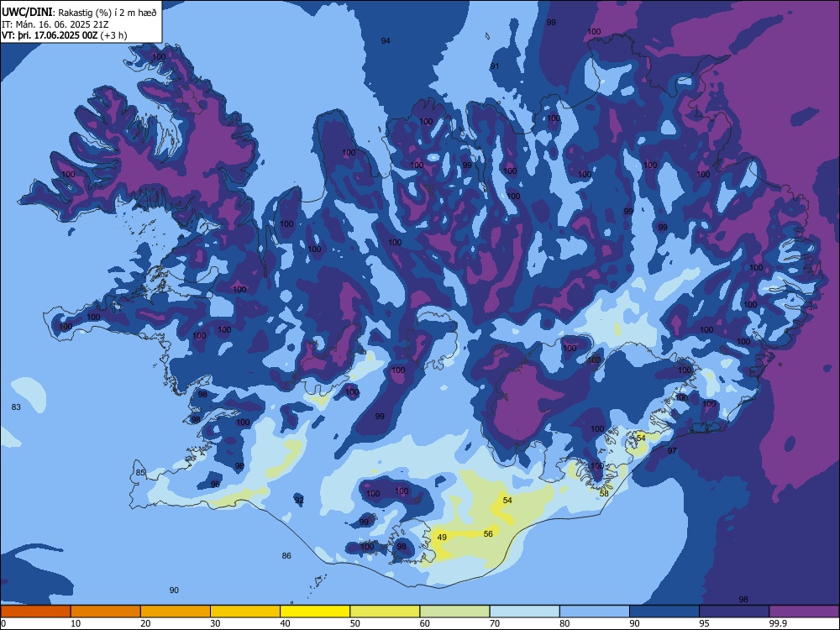
Task: Click the 95–99.9 dark indigo legend swatch
Action: (734, 612)
